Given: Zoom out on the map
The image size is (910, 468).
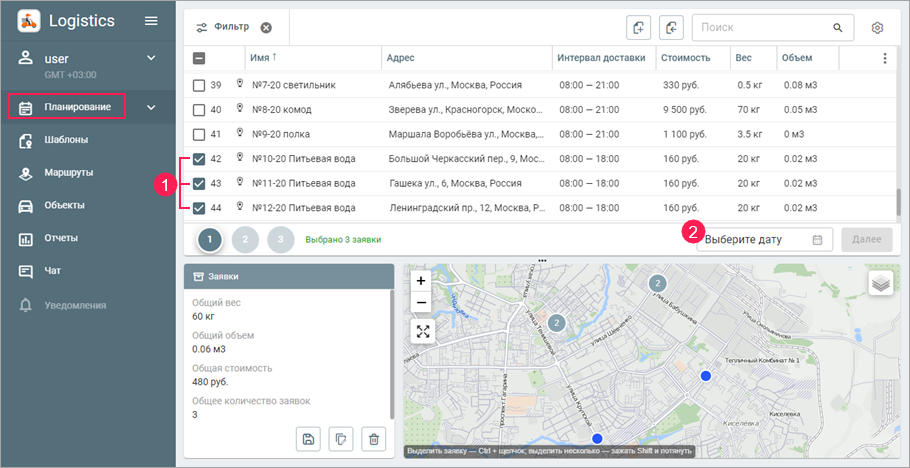Looking at the screenshot, I should point(421,302).
